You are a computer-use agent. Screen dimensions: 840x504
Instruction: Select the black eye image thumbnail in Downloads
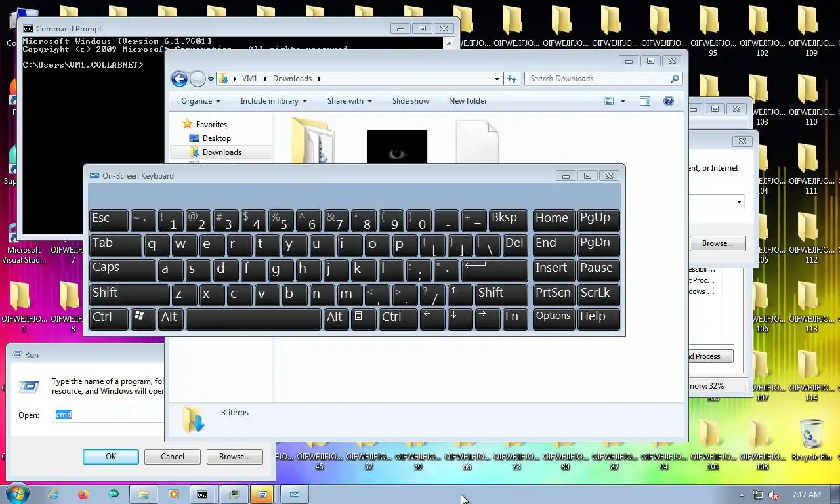[x=397, y=146]
